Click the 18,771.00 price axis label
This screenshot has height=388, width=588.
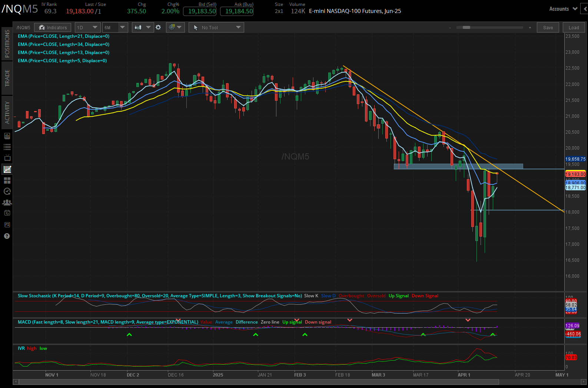pos(575,188)
